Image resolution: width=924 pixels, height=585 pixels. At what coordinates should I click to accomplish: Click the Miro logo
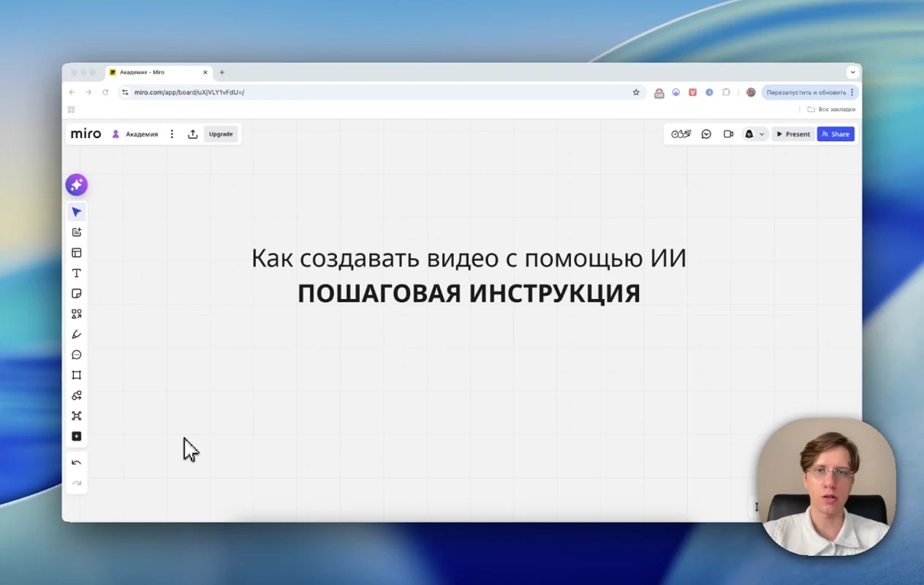(x=86, y=134)
